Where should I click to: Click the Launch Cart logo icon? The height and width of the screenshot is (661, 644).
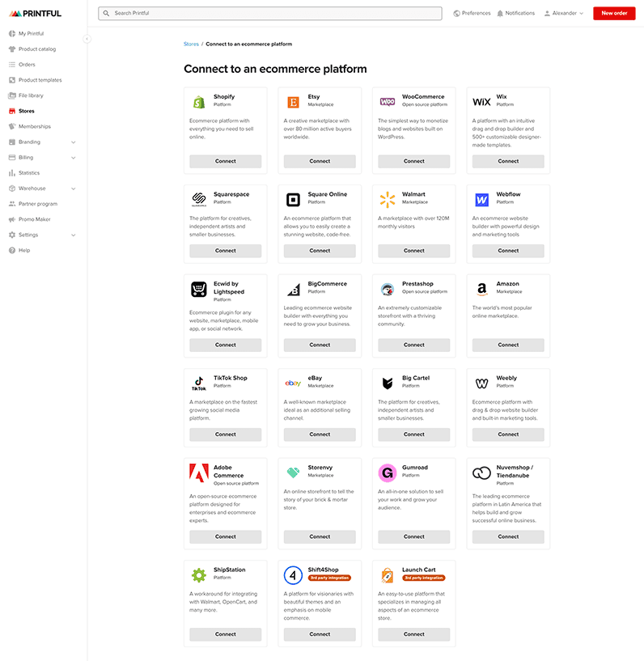coord(388,575)
